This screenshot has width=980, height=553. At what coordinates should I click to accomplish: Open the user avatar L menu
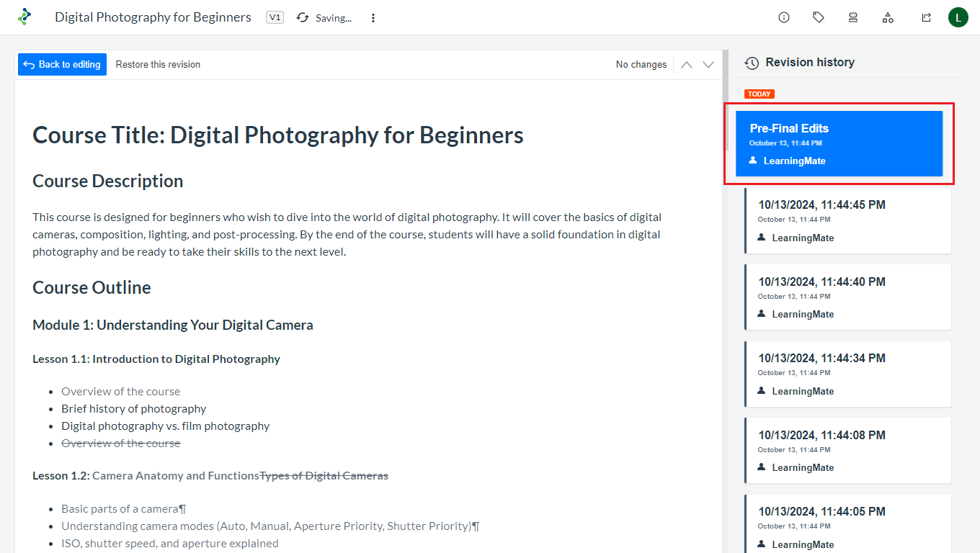(958, 17)
